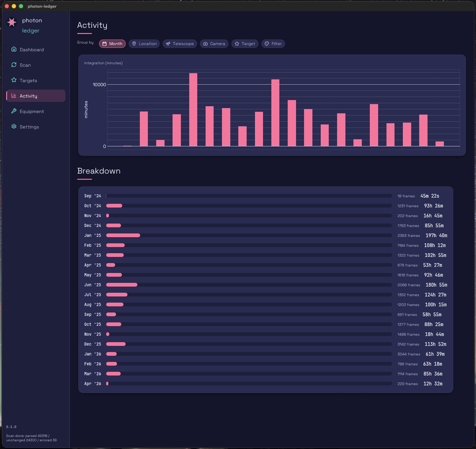Click the '2363 frames' count

(409, 236)
